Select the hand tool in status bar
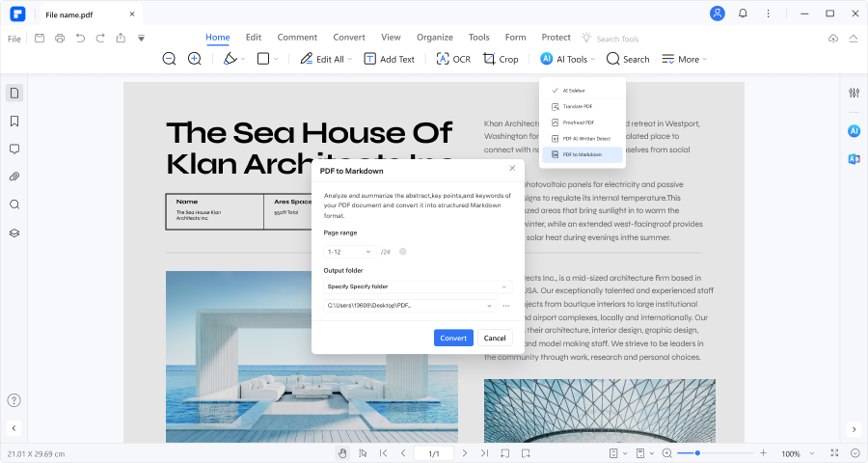This screenshot has height=463, width=868. [342, 453]
